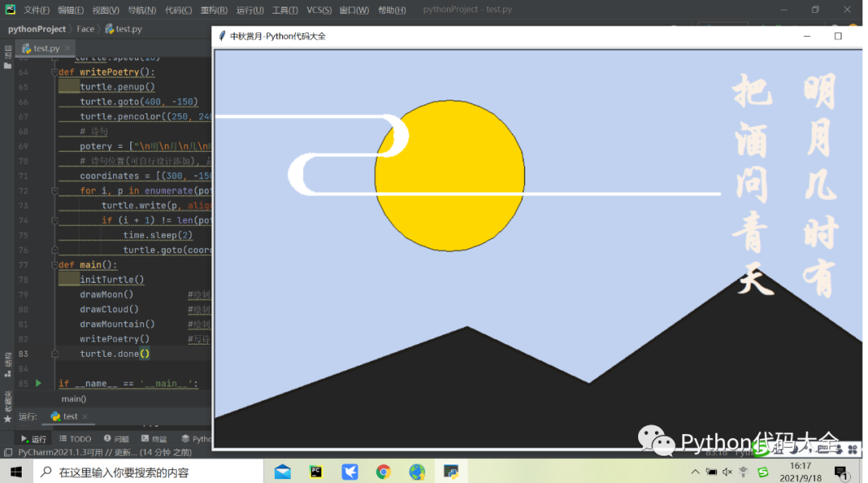Open the 问题 problems tool window
The image size is (868, 483).
tap(117, 439)
